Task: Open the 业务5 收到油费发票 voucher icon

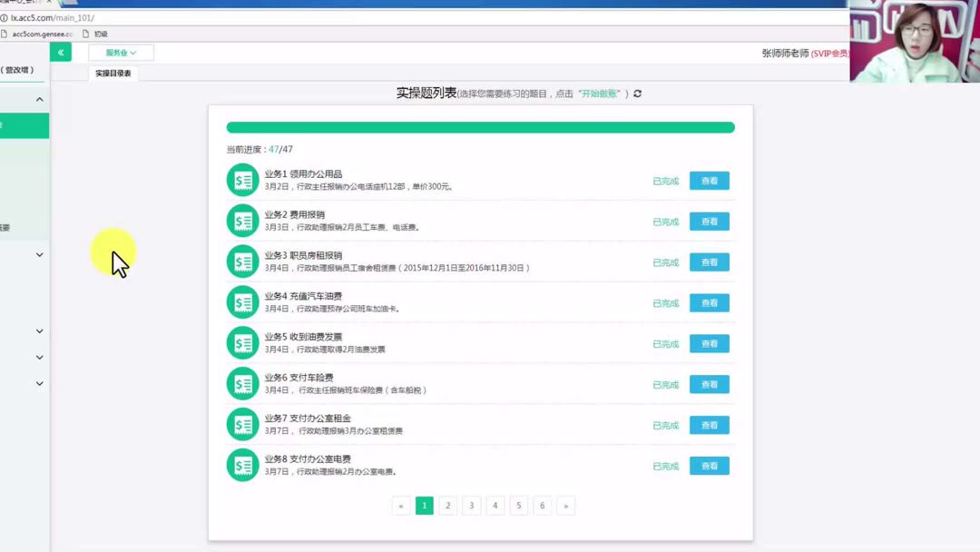Action: point(242,342)
